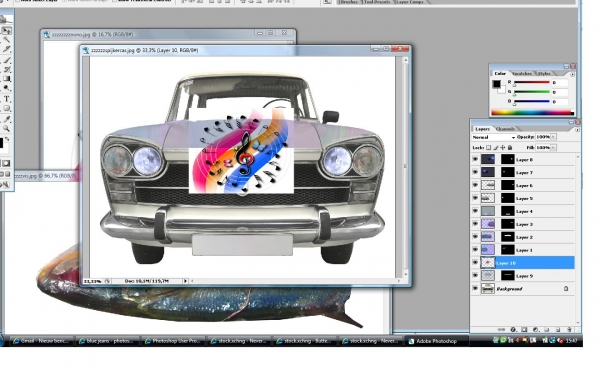Select the Magic Wand tool
600x375 pixels.
[x=7, y=40]
